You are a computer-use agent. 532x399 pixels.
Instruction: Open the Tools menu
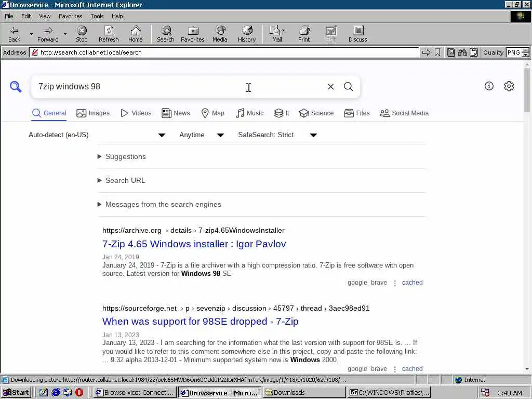coord(97,16)
